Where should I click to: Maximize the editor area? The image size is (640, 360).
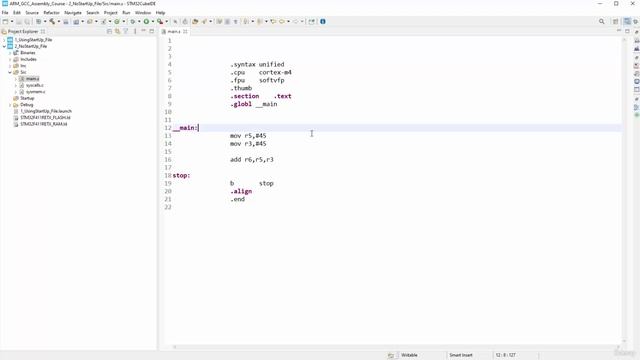pos(627,31)
